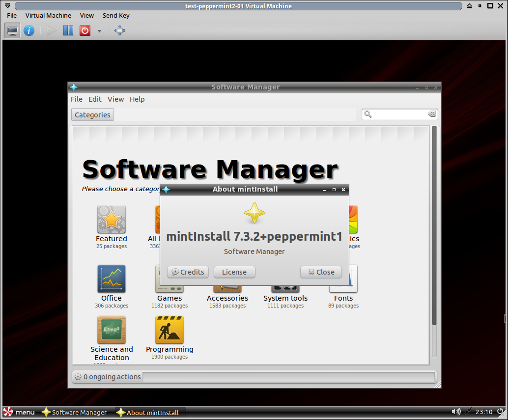Close the About mintInstall dialog via Close button
Image resolution: width=508 pixels, height=420 pixels.
(x=321, y=272)
